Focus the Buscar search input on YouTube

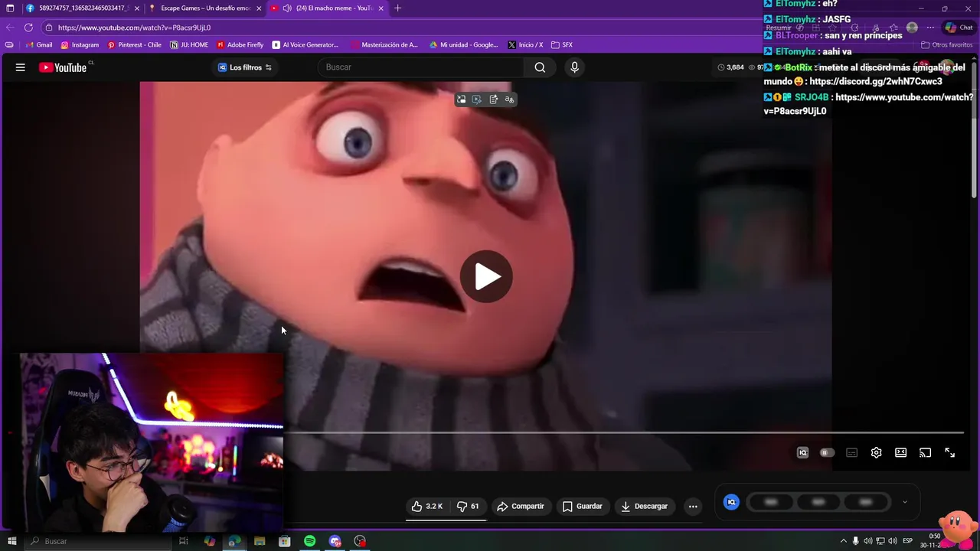421,67
